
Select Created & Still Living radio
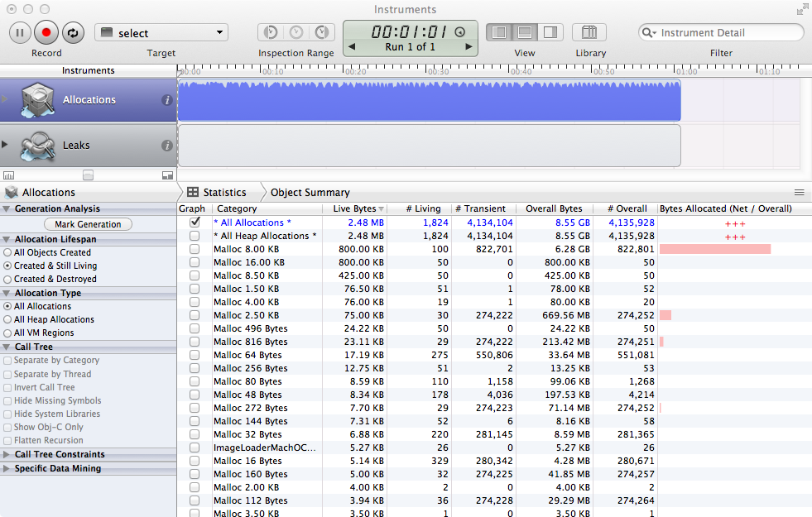pos(7,266)
